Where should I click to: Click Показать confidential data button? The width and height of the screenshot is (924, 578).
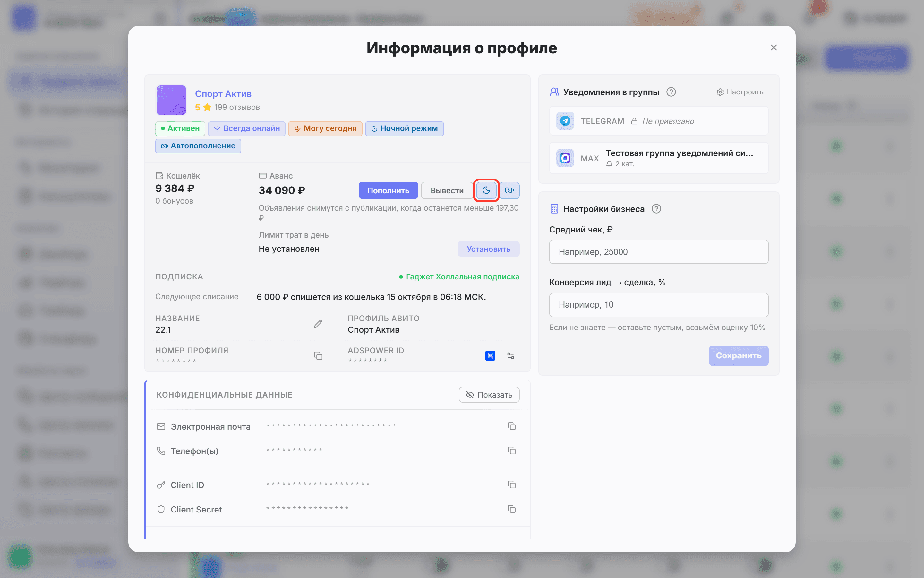pyautogui.click(x=489, y=395)
